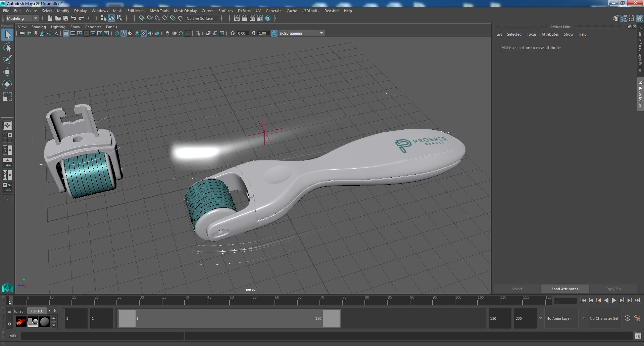Activate the Move tool
This screenshot has height=346, width=644.
coord(7,72)
